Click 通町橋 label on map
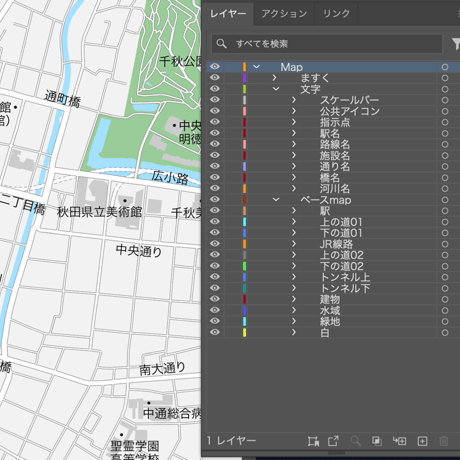The width and height of the screenshot is (460, 460). [x=63, y=99]
